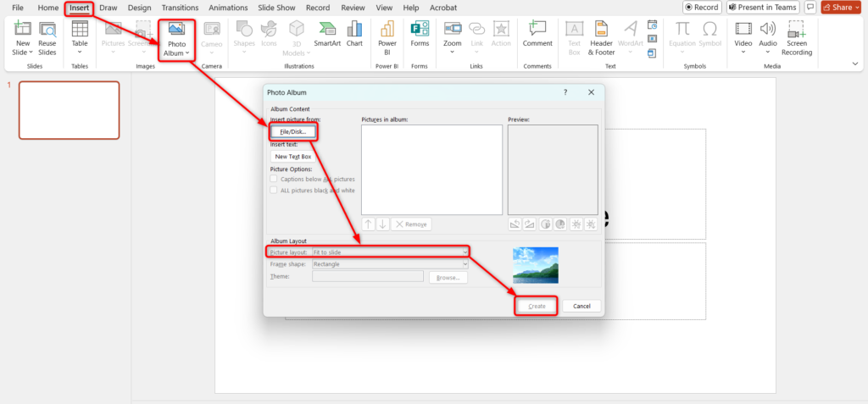Select slide 1 thumbnail
Screen dimensions: 868x404
point(69,110)
